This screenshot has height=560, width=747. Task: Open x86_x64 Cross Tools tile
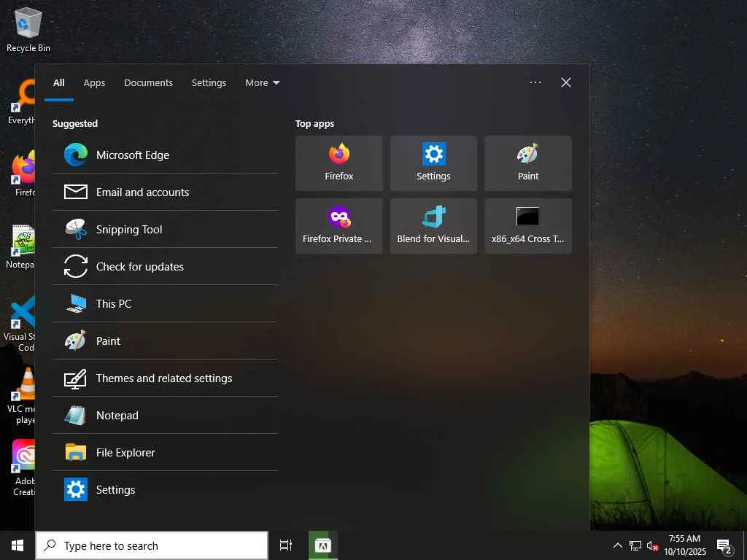click(528, 226)
